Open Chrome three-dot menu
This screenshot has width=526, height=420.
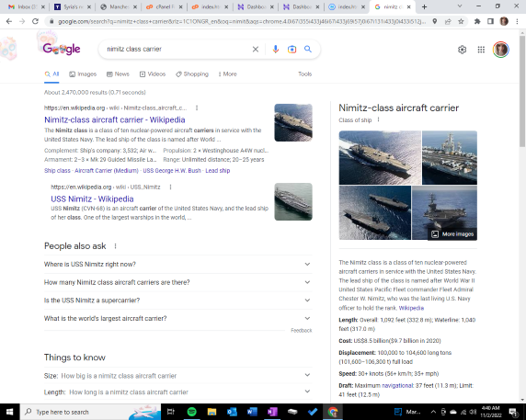(x=517, y=21)
